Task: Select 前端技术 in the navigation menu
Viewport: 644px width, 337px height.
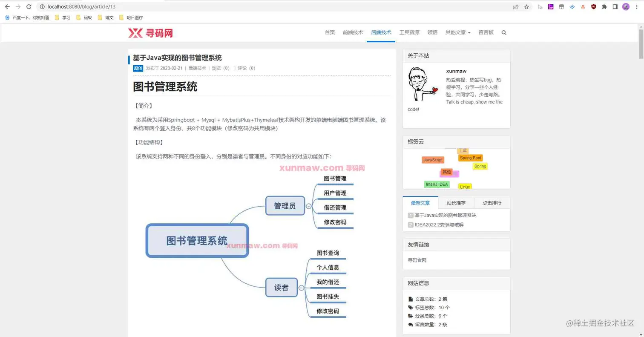Action: [x=353, y=32]
